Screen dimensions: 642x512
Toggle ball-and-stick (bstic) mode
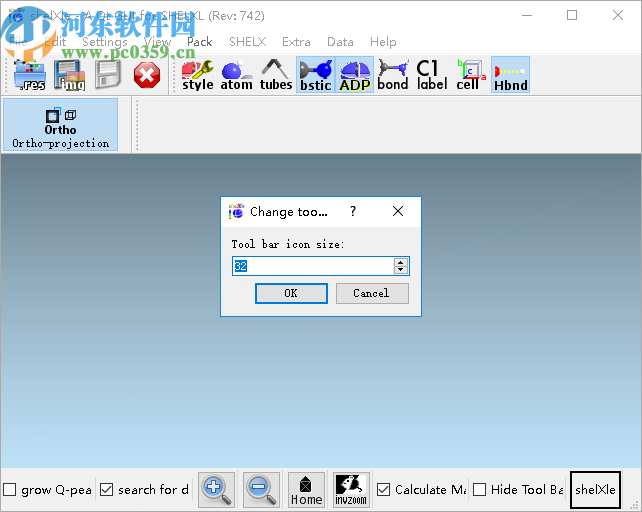(315, 75)
